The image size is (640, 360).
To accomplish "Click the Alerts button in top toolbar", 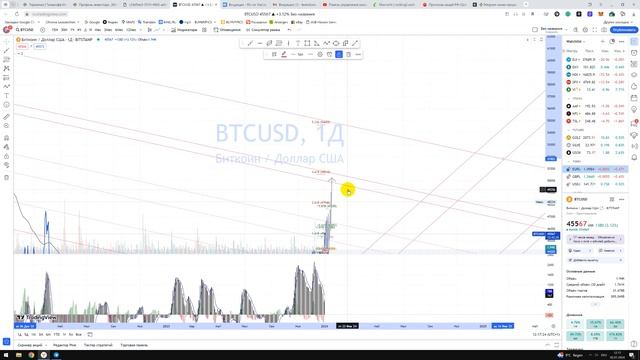I will click(227, 30).
